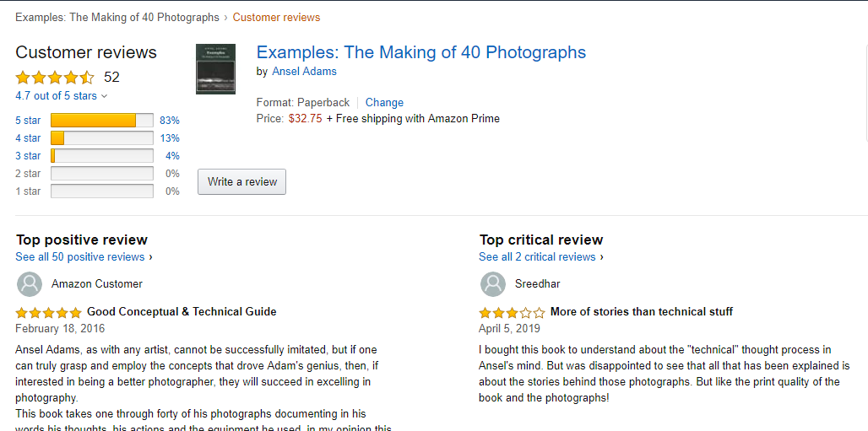Click Sreedhar's profile avatar icon
Screen dimensions: 868x431
tap(493, 284)
